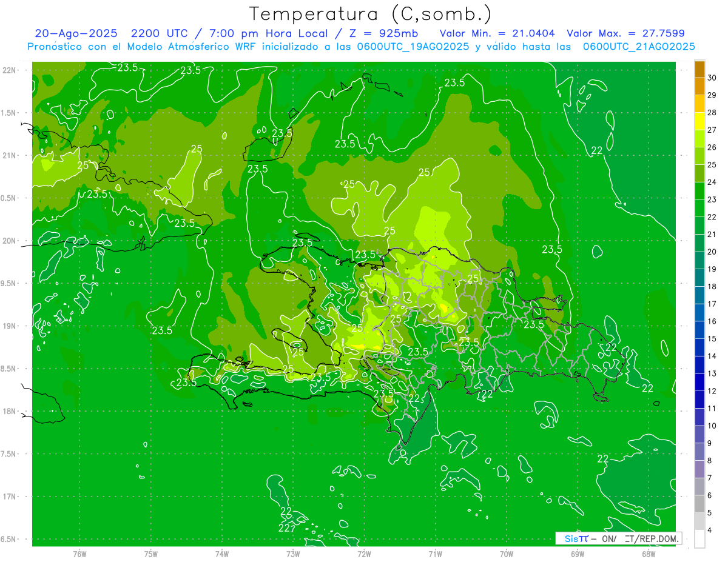728x562 pixels.
Task: Click the "26" label on color scale
Action: [712, 147]
